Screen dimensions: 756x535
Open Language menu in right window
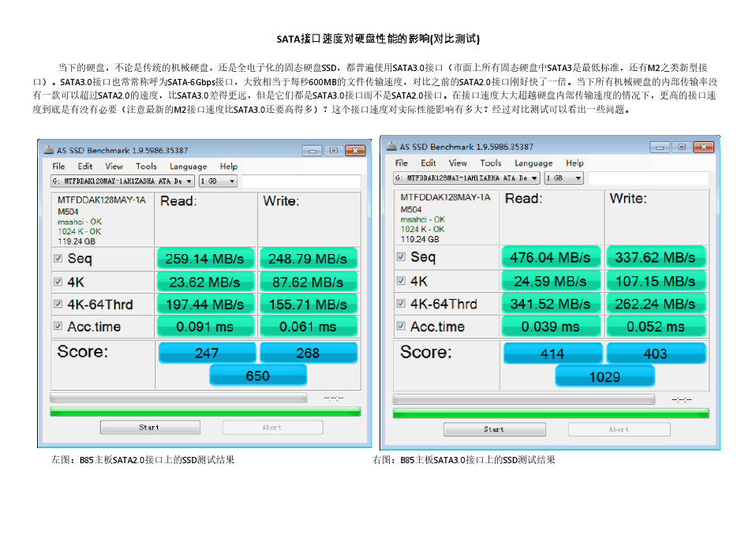coord(533,163)
